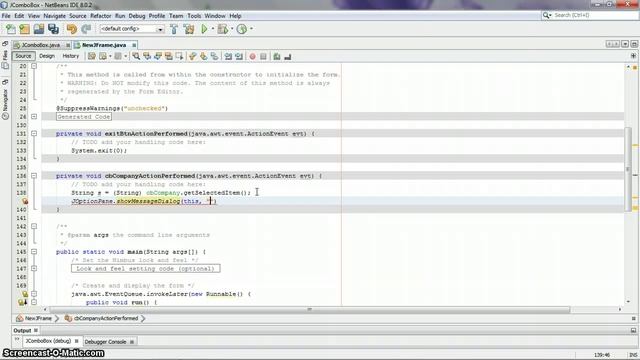Image resolution: width=640 pixels, height=360 pixels.
Task: Click the editor horizontal scrollbar thumb
Action: pyautogui.click(x=309, y=310)
